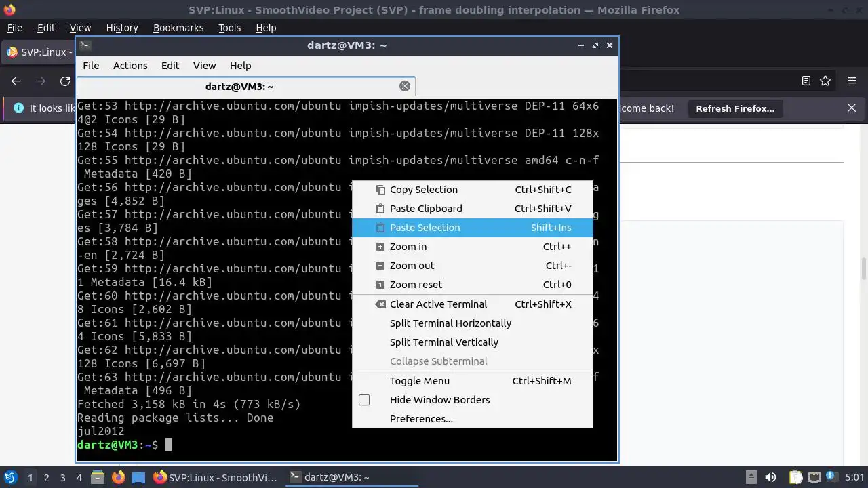The height and width of the screenshot is (488, 868).
Task: Choose Paste Clipboard from the context menu
Action: (472, 209)
